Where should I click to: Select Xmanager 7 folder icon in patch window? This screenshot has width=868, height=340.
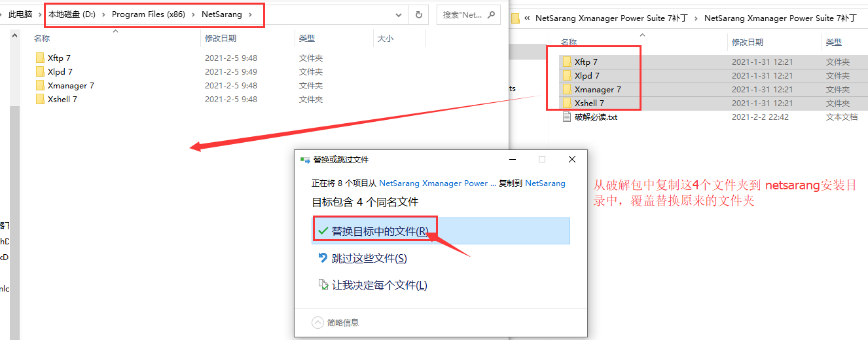point(567,90)
